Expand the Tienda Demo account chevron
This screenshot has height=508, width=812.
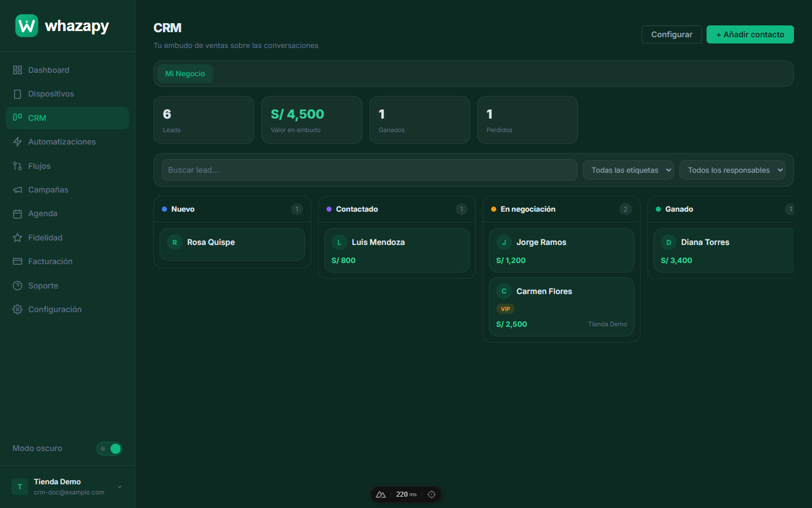tap(120, 487)
